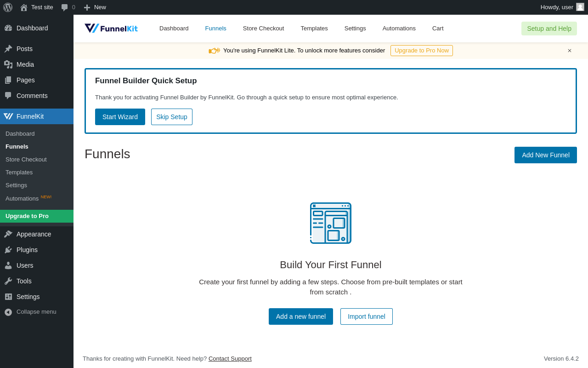Click the Comments icon in sidebar

[8, 96]
